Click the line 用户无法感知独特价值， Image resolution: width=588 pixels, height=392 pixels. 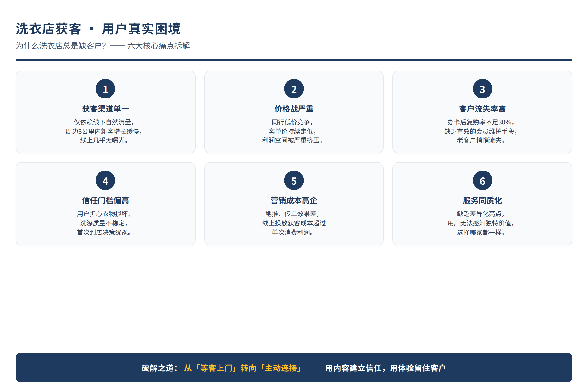tap(481, 223)
